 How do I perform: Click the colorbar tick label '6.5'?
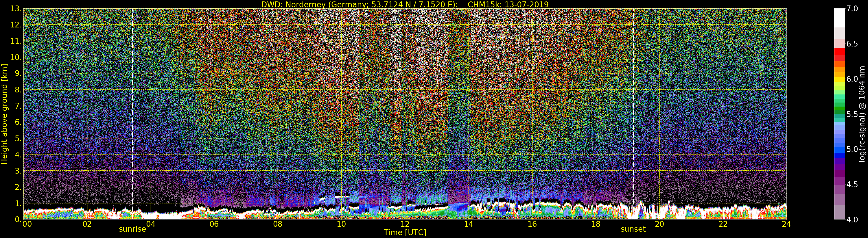click(852, 44)
